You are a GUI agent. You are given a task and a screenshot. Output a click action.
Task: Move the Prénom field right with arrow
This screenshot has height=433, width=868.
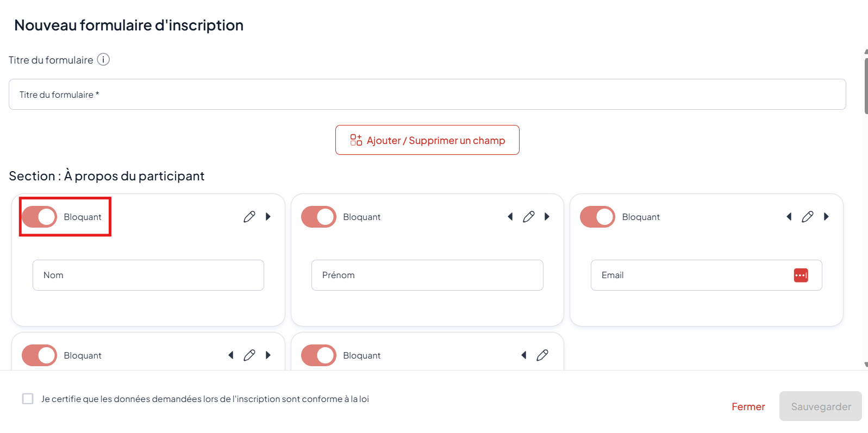click(547, 217)
